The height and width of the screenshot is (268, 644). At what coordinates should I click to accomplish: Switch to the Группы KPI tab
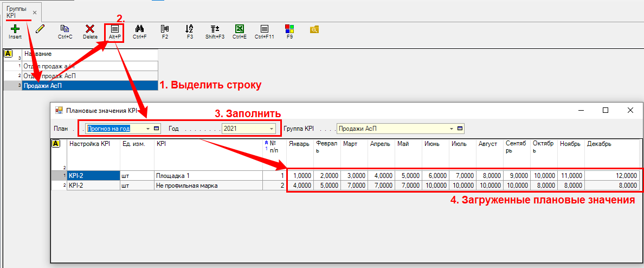[x=15, y=12]
